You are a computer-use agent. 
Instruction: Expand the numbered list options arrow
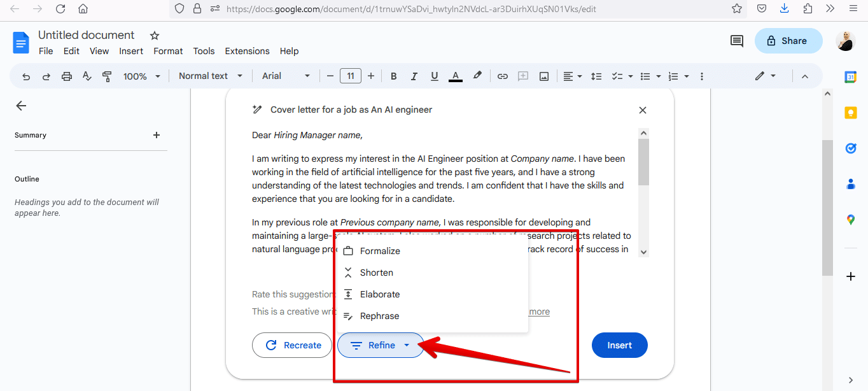click(x=687, y=76)
